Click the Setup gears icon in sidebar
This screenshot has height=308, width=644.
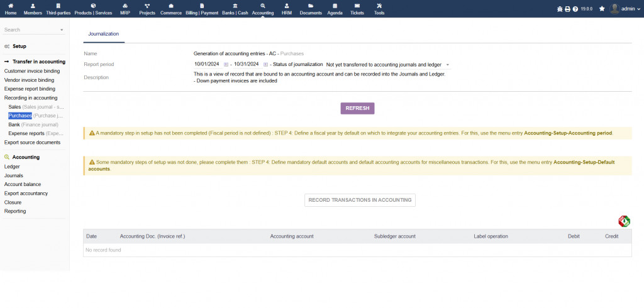[x=6, y=47]
